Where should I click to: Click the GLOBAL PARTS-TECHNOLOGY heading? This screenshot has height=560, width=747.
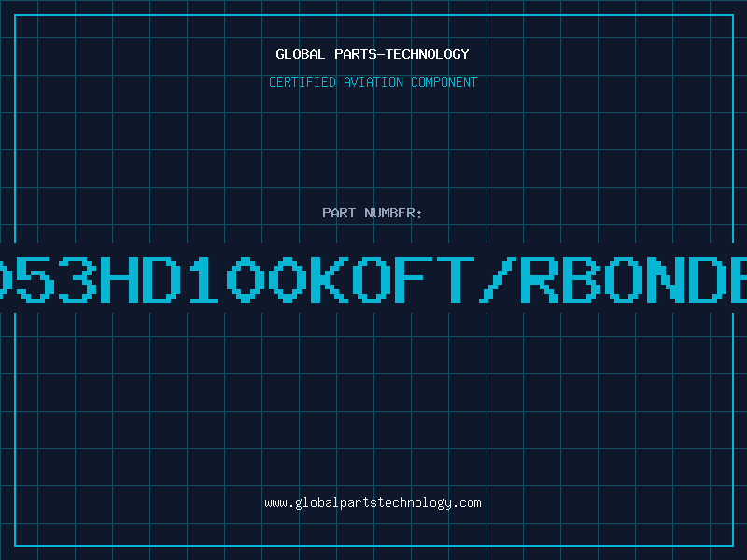(373, 54)
